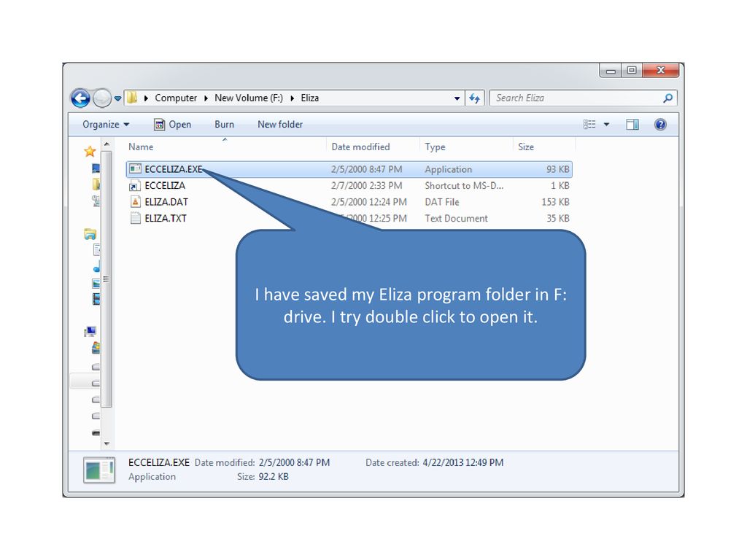
Task: Click navigation pane scrollbar up arrow
Action: coord(107,144)
